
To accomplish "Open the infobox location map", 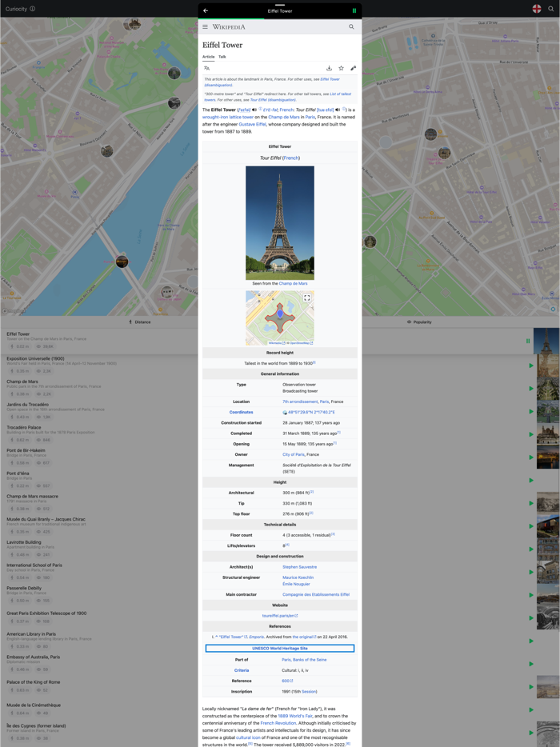I will tap(280, 318).
